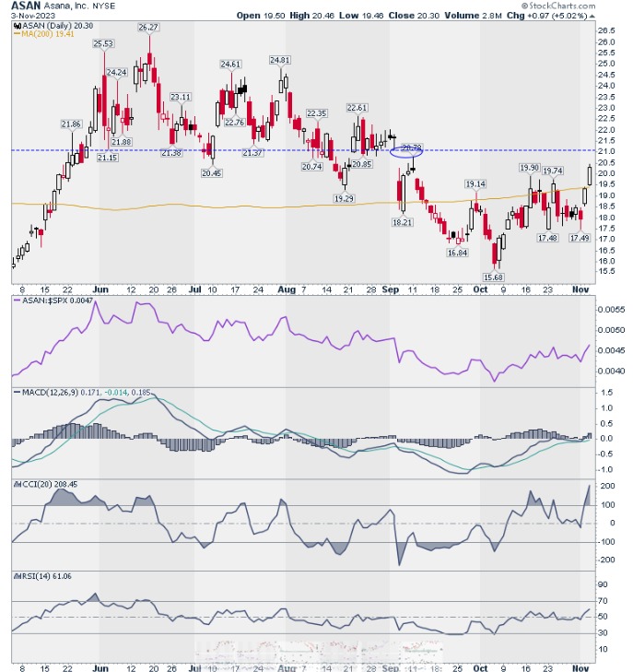Viewport: 633px width, 672px height.
Task: Click the 22.35 price label
Action: click(317, 113)
